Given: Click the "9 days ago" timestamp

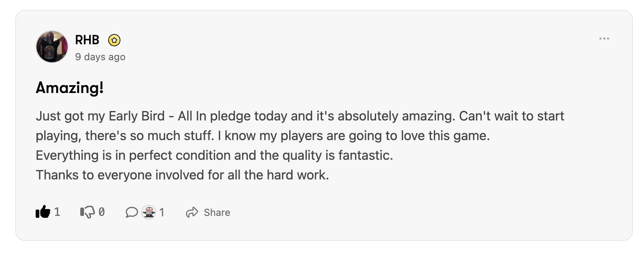Looking at the screenshot, I should tap(100, 57).
